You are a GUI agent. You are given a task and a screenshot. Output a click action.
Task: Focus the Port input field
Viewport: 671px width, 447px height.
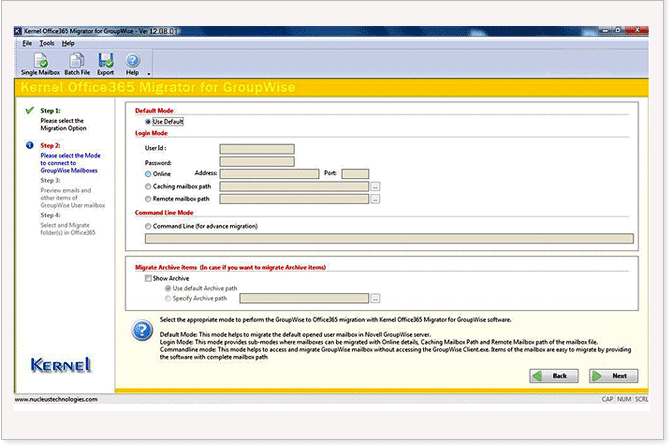pyautogui.click(x=355, y=174)
